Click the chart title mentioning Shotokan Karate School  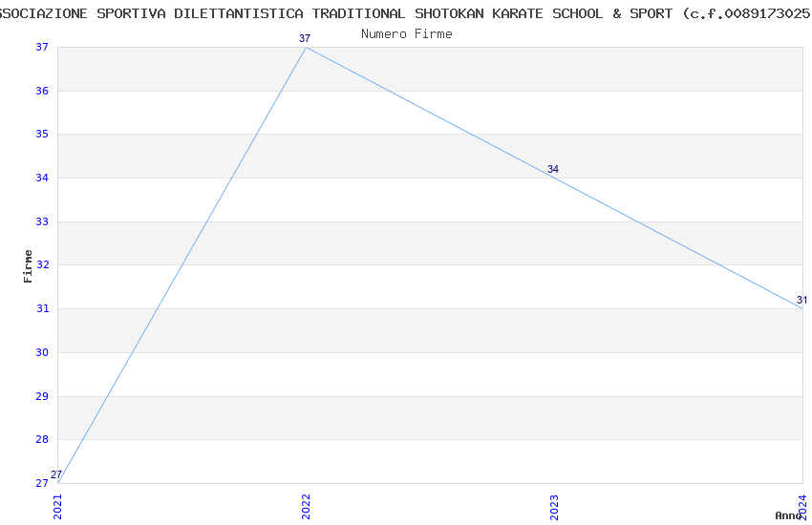click(406, 14)
